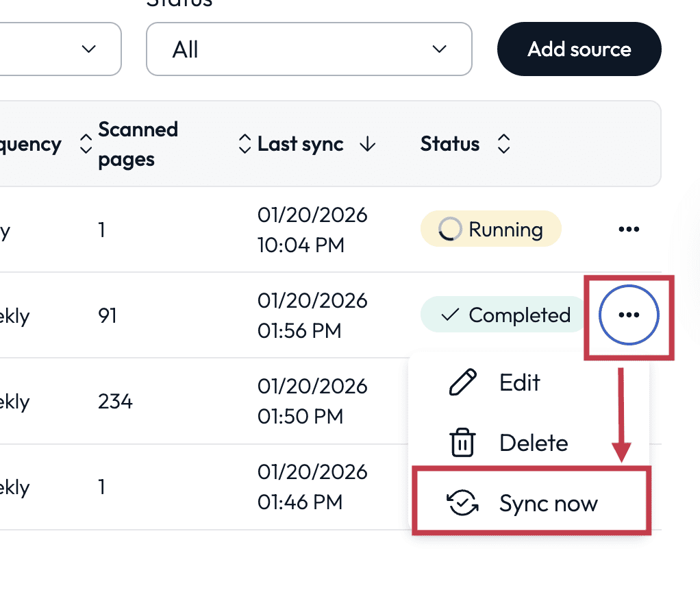The height and width of the screenshot is (599, 700).
Task: Sort by Scanned pages column header
Action: coord(138,145)
